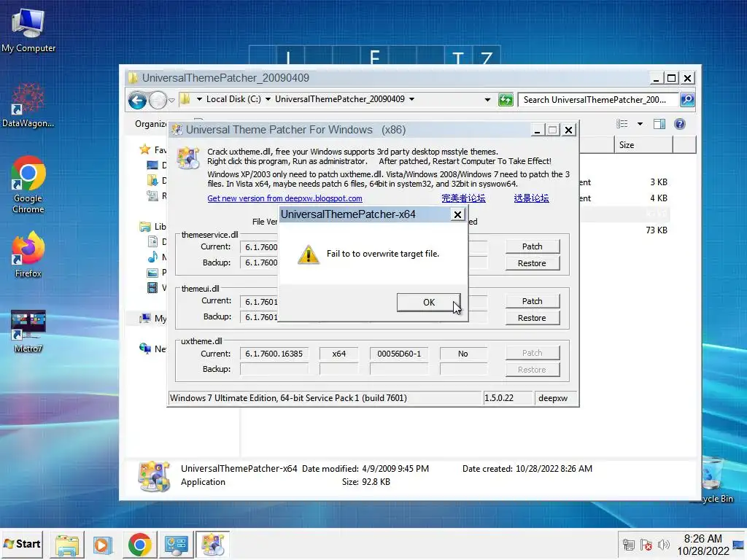Click the Universal Theme Patcher logo icon

click(x=187, y=158)
